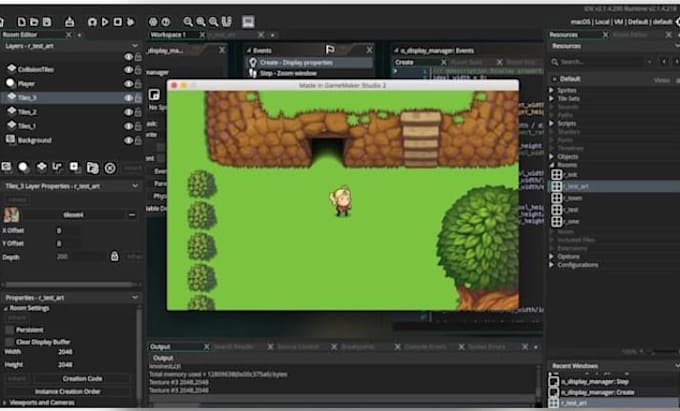Toggle CollisionTiles layer visibility eye
The width and height of the screenshot is (680, 411).
(128, 69)
